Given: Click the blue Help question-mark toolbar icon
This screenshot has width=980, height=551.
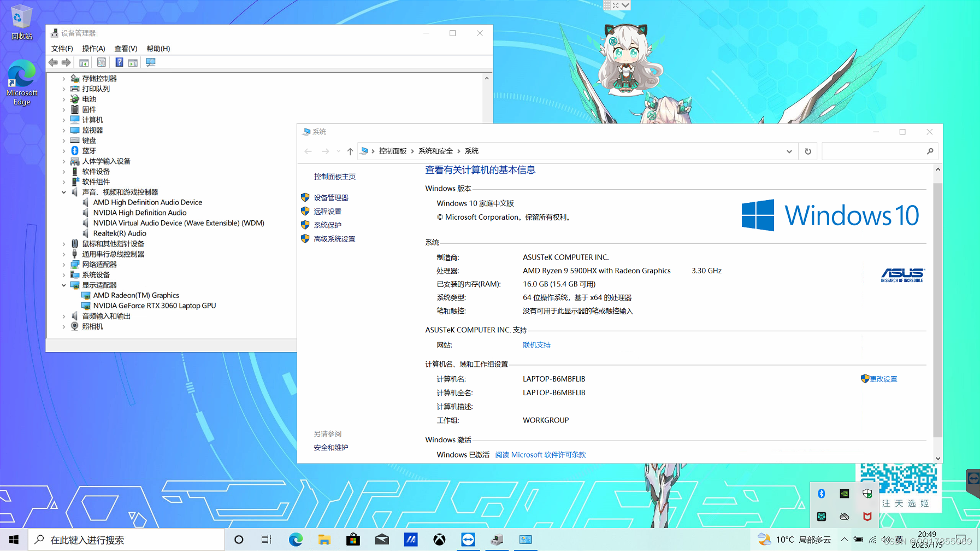Looking at the screenshot, I should 119,62.
